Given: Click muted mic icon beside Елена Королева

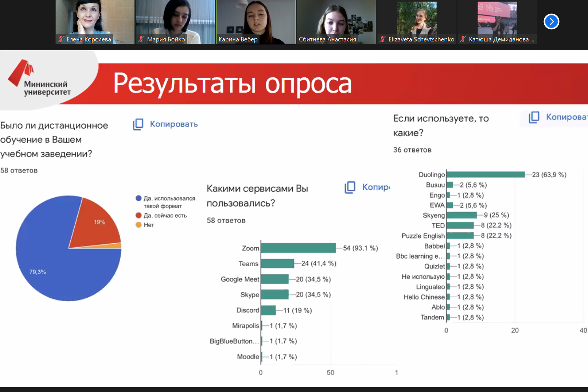Looking at the screenshot, I should coord(61,39).
